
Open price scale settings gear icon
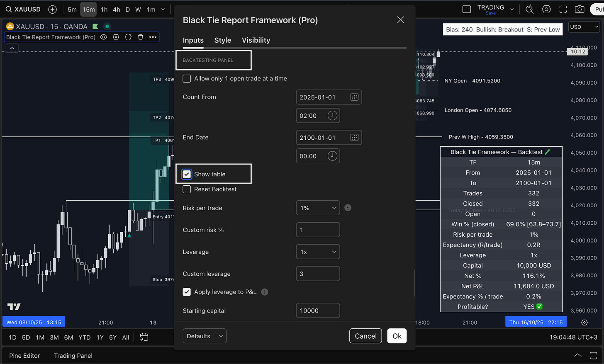(x=585, y=322)
